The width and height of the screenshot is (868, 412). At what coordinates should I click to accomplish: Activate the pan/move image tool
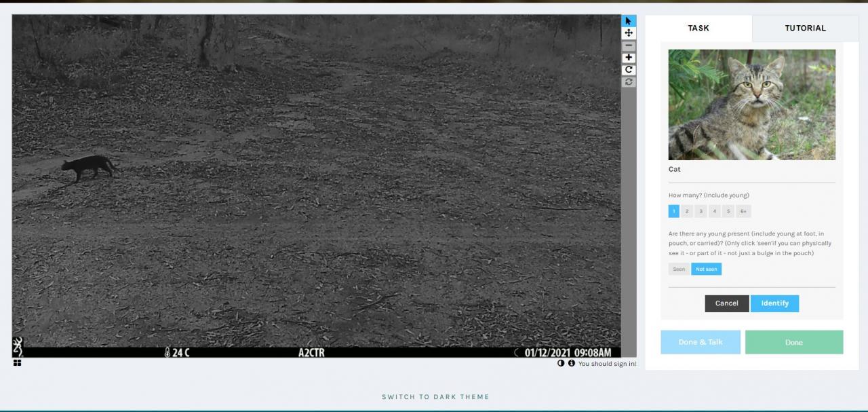[629, 33]
